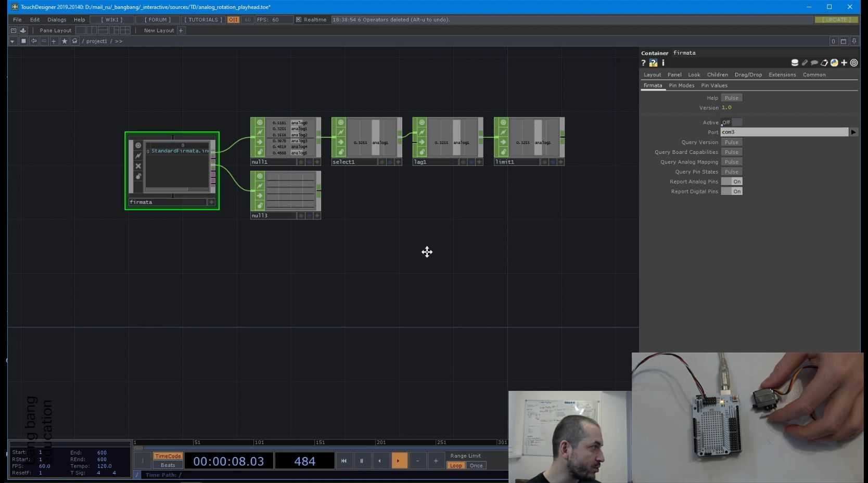Click the orange play forward button
This screenshot has width=868, height=483.
coord(399,461)
